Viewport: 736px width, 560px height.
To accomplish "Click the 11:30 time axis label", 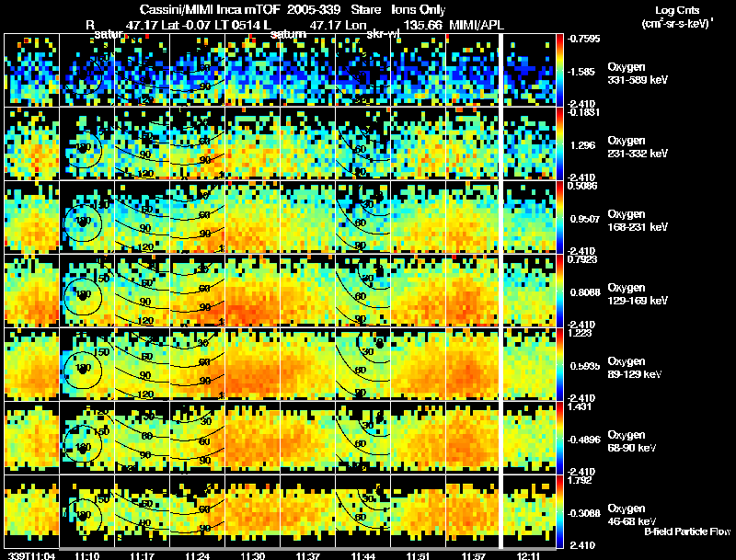I will pos(252,555).
